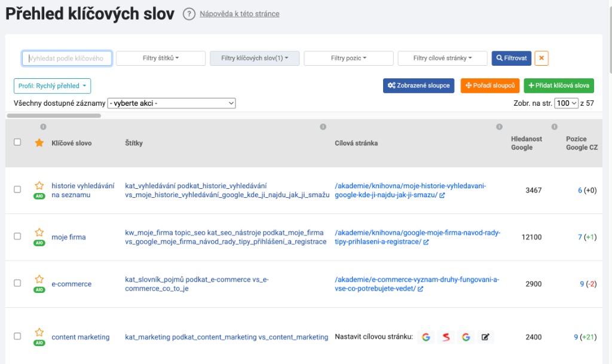Click position value '7' for 'moje firma'
The image size is (612, 364).
(x=580, y=237)
